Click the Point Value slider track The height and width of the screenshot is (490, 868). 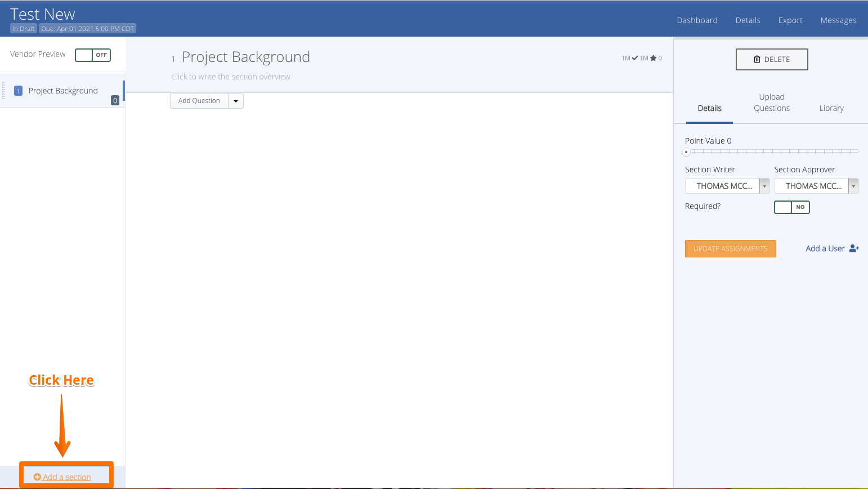click(771, 152)
